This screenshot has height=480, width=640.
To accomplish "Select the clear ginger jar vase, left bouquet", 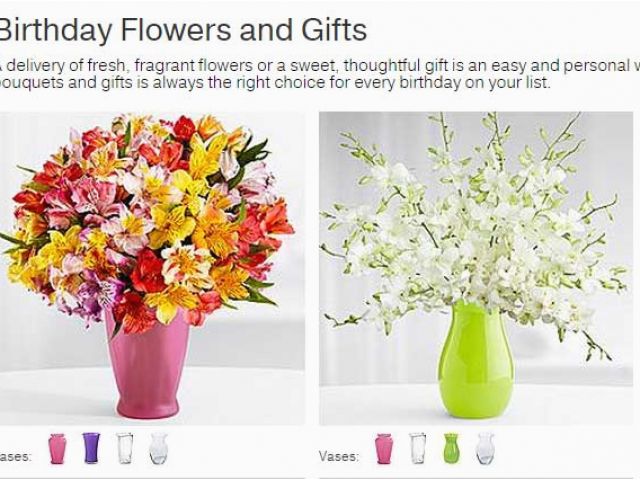I will pyautogui.click(x=158, y=448).
